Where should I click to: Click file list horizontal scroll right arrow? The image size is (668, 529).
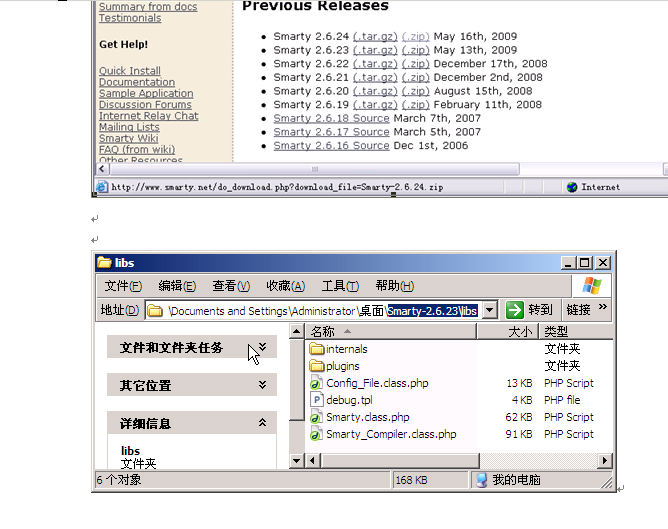point(605,460)
